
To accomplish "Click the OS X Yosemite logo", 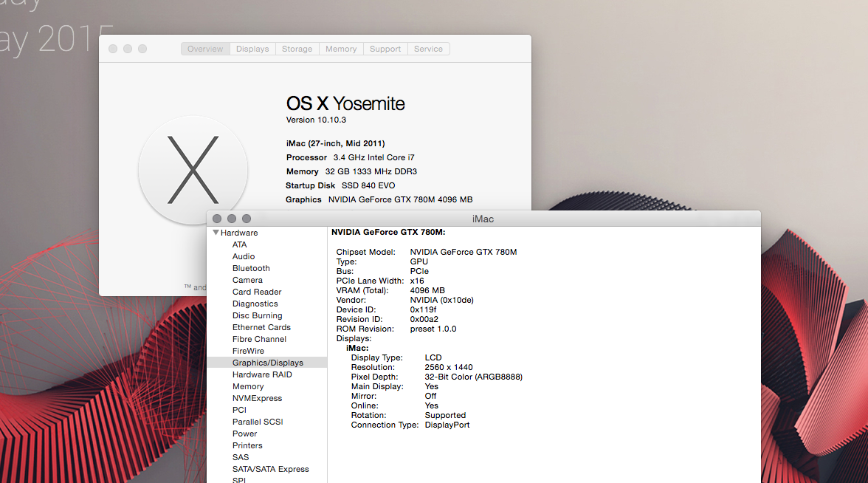I will [x=193, y=170].
